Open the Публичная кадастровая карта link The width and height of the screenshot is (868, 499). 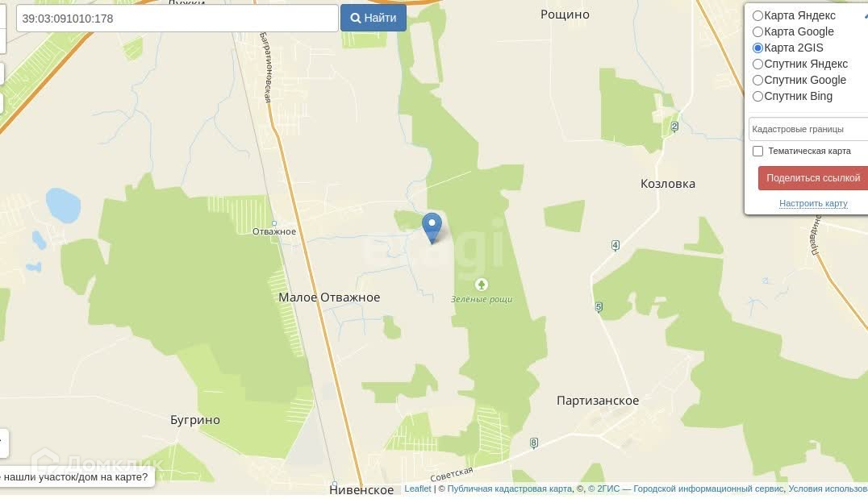coord(509,489)
